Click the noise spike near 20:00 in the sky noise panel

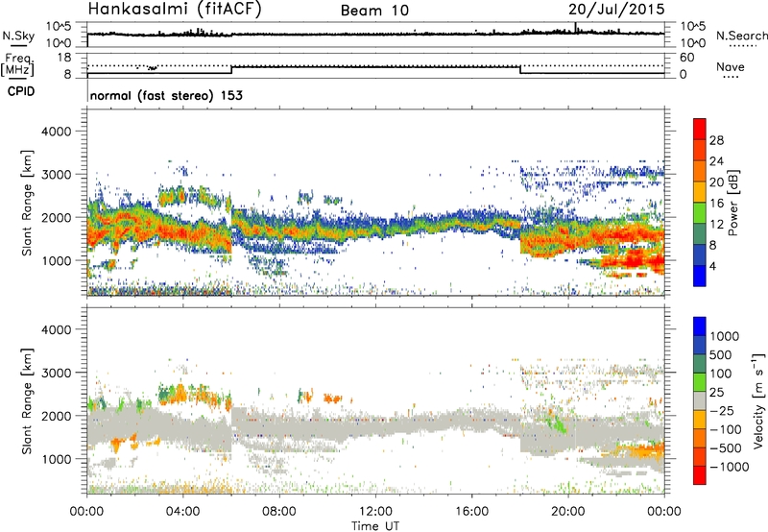(x=575, y=28)
